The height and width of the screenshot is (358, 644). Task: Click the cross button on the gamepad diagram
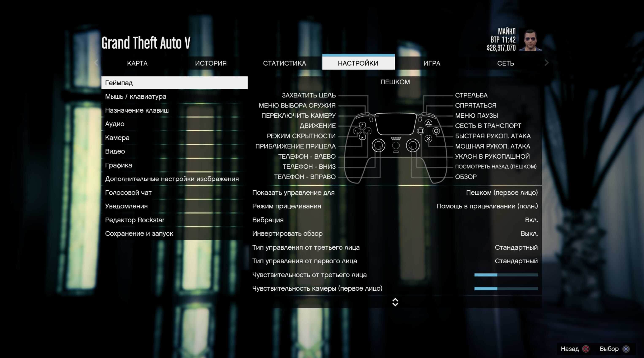428,139
